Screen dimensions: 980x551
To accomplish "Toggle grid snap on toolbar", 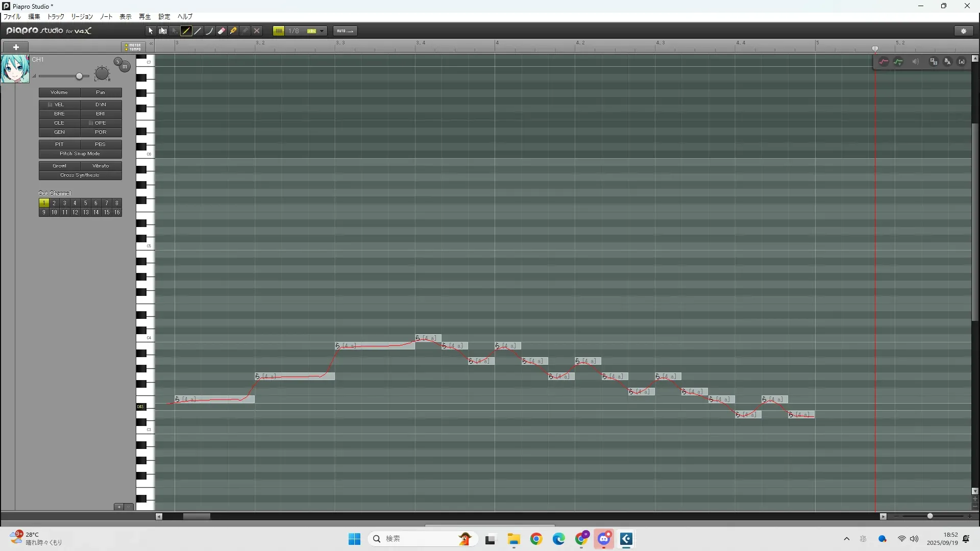I will pyautogui.click(x=279, y=31).
